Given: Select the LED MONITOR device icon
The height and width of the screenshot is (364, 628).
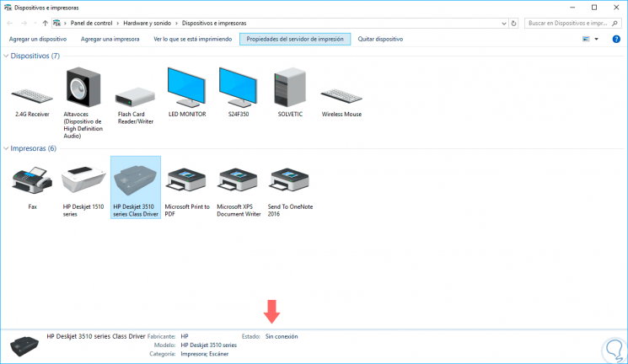Looking at the screenshot, I should [186, 88].
